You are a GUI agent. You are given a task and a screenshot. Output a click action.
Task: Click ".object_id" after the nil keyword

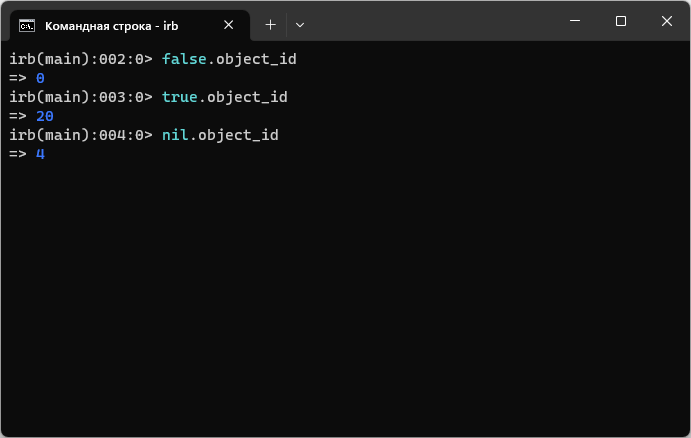click(x=233, y=135)
